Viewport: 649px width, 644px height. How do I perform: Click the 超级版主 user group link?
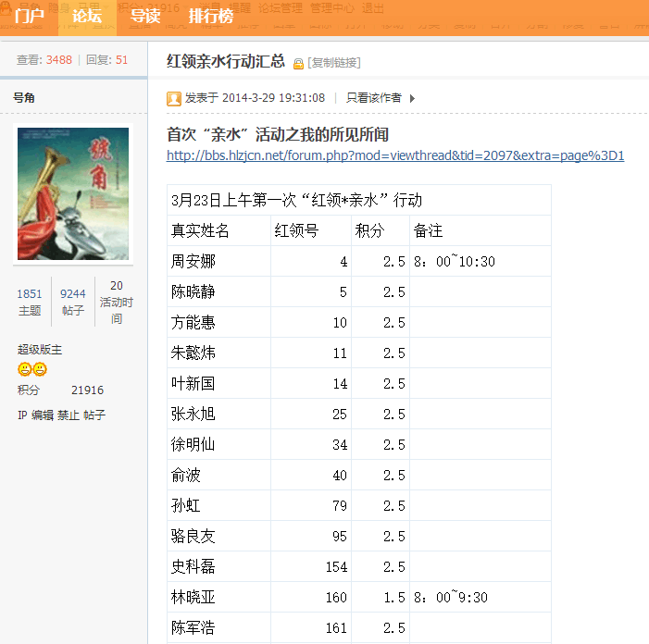click(x=40, y=350)
